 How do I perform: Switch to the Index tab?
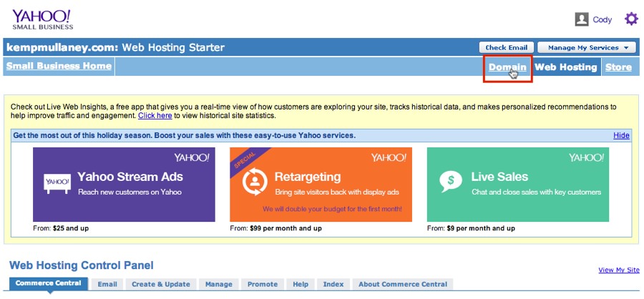point(333,284)
